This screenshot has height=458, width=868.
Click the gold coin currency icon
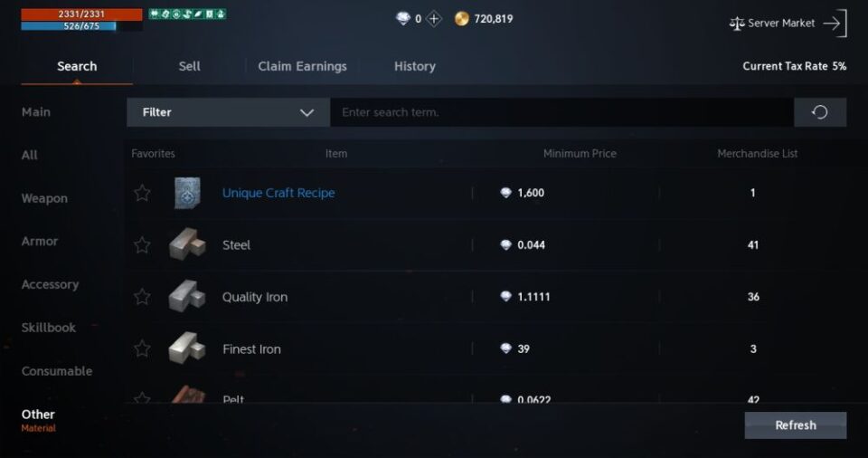click(461, 19)
